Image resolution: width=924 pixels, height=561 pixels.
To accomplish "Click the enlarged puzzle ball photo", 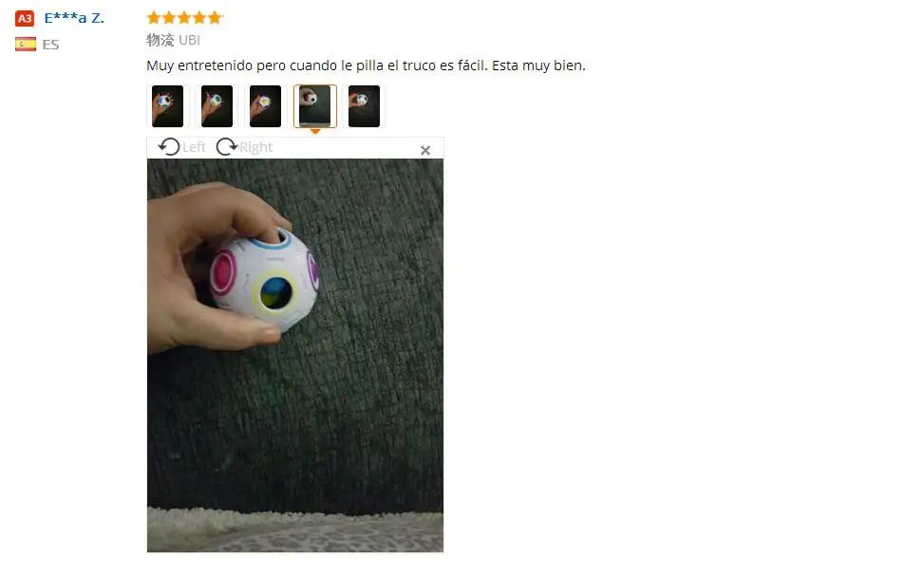I will click(x=295, y=355).
